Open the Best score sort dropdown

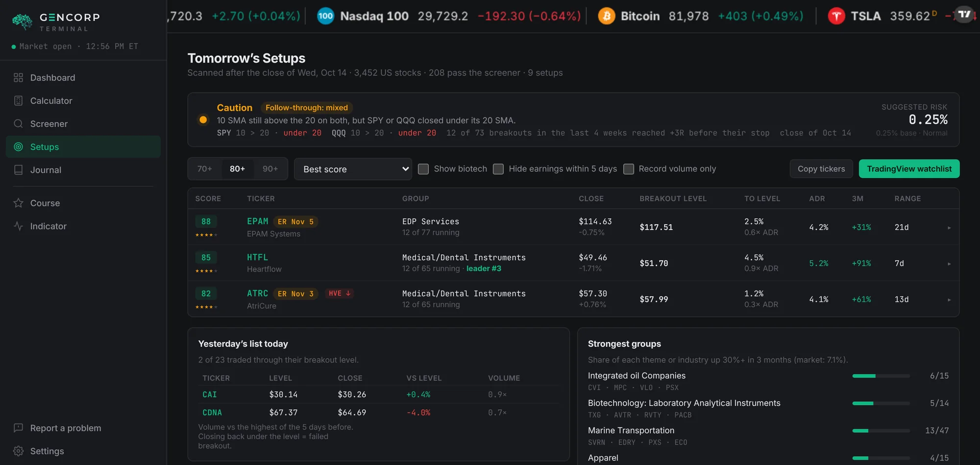353,169
